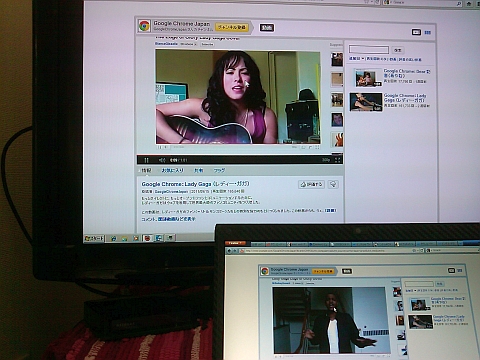Select the grid view icon at the monitor banner's right
The image size is (480, 360).
click(428, 32)
